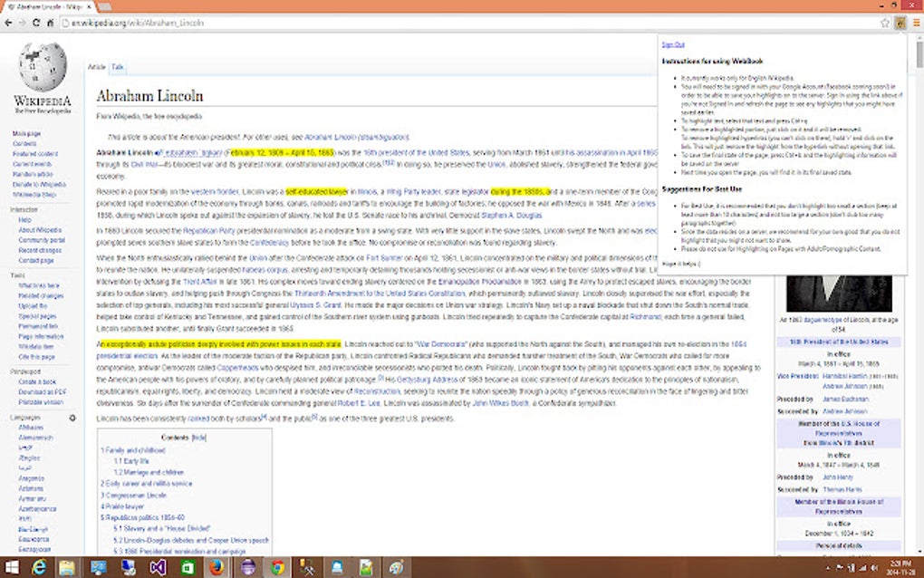The image size is (924, 578).
Task: Click Printable version link
Action: coord(41,402)
